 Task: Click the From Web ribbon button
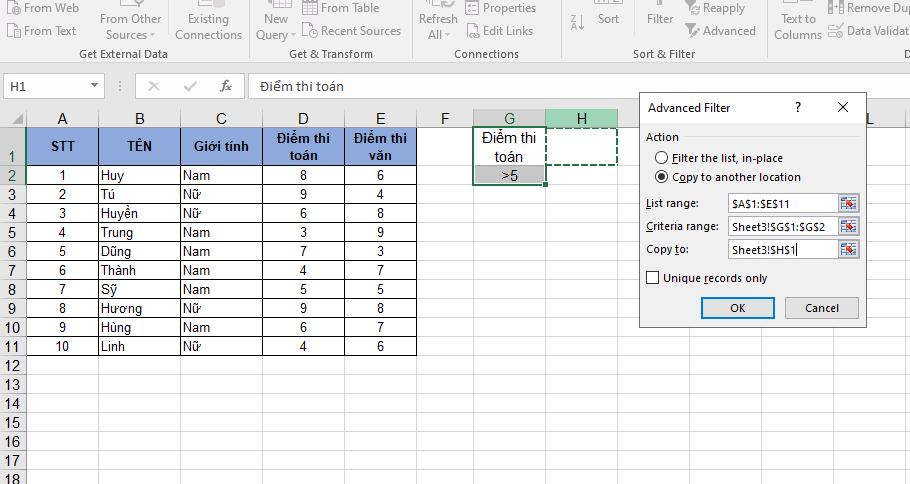[x=42, y=8]
